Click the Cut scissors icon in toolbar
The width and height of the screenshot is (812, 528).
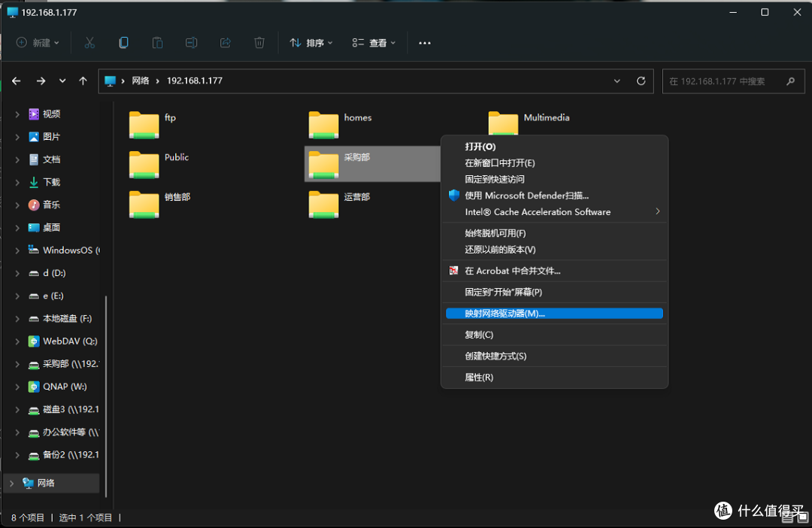(89, 43)
